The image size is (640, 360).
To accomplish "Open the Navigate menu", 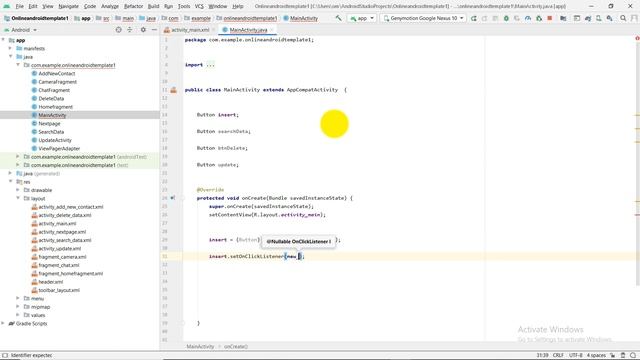I will click(69, 7).
